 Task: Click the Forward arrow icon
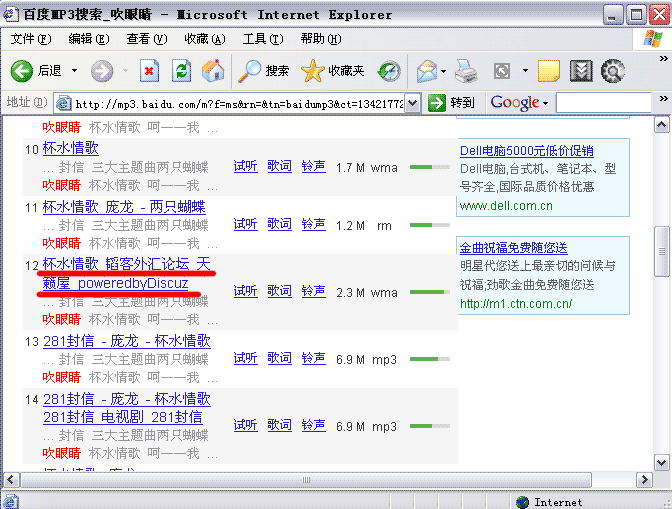[102, 71]
